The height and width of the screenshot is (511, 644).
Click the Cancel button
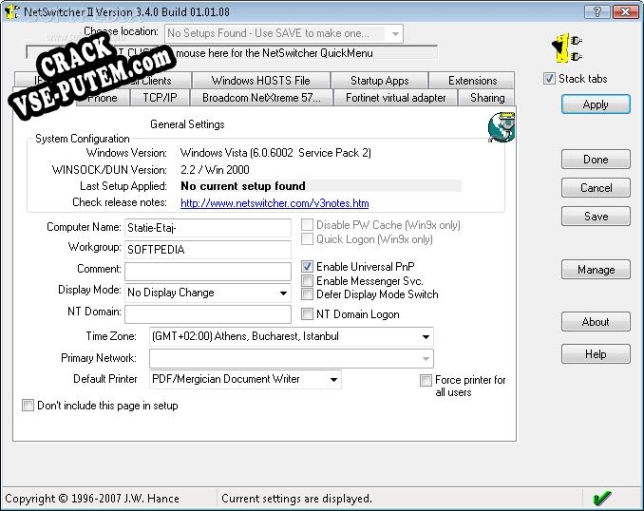click(x=596, y=188)
